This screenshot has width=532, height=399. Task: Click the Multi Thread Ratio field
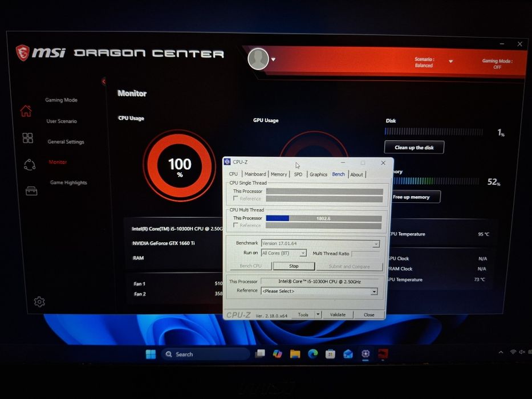point(366,254)
